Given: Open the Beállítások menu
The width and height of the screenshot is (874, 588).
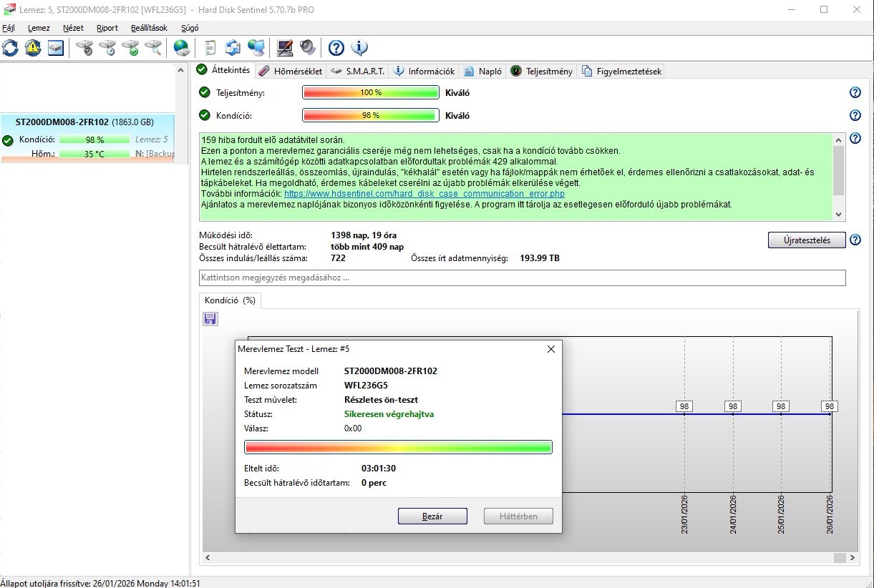Looking at the screenshot, I should click(x=149, y=28).
